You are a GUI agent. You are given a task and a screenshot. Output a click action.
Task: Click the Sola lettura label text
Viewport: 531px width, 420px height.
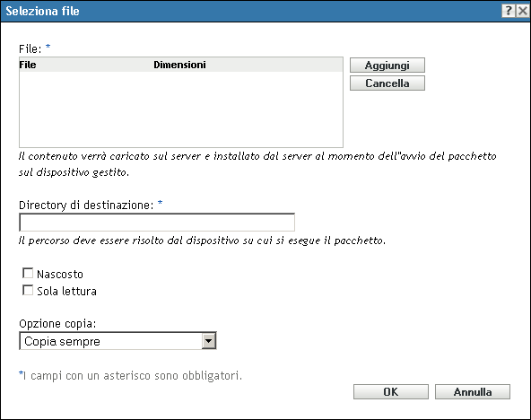click(x=66, y=292)
